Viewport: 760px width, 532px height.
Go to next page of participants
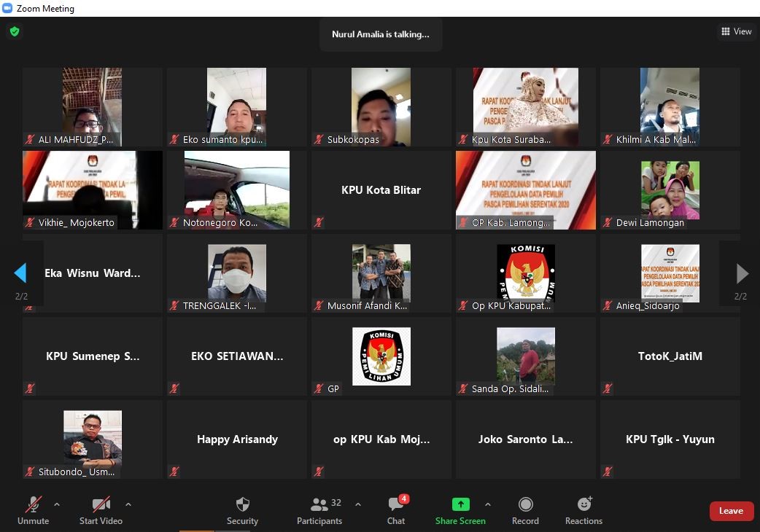(x=742, y=273)
